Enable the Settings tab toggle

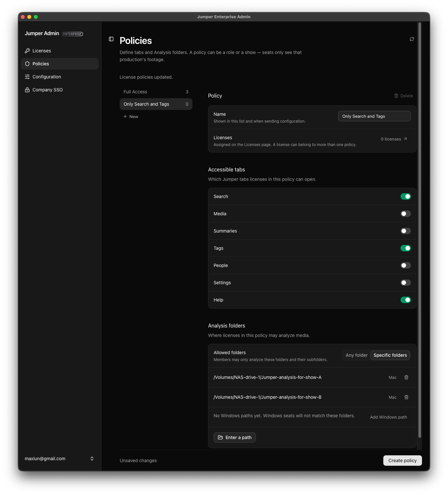pyautogui.click(x=406, y=283)
